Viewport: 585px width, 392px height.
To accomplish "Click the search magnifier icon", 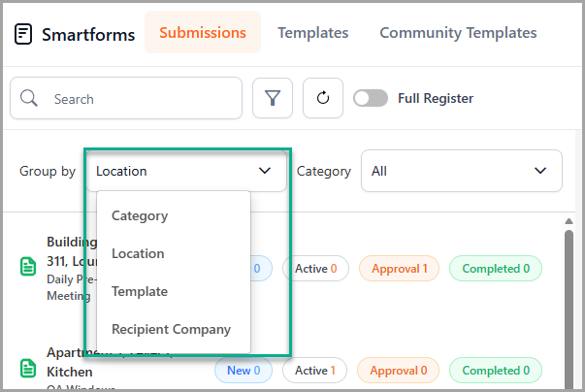I will tap(29, 98).
